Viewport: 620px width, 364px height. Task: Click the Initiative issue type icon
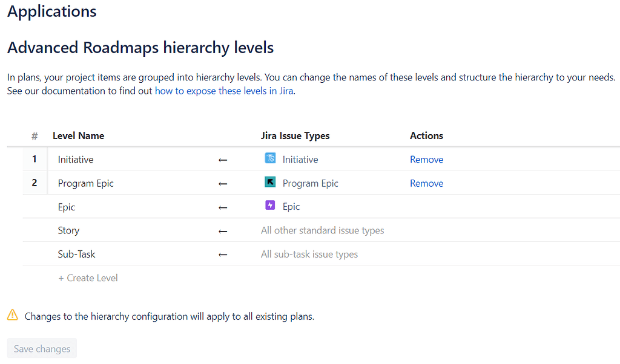pos(270,159)
